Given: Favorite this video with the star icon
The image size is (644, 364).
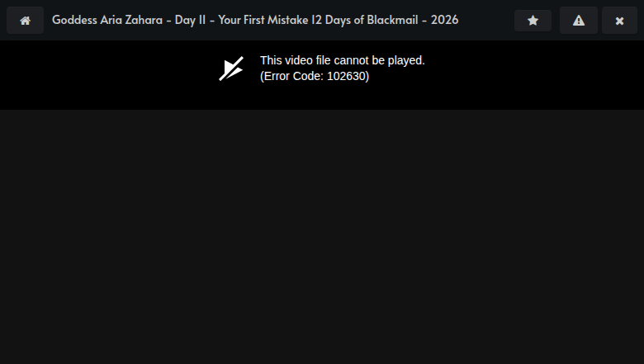Looking at the screenshot, I should 533,20.
